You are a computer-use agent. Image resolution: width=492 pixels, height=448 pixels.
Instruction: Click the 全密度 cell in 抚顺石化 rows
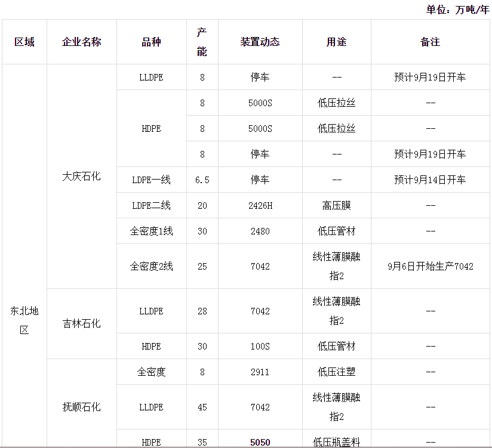(151, 372)
